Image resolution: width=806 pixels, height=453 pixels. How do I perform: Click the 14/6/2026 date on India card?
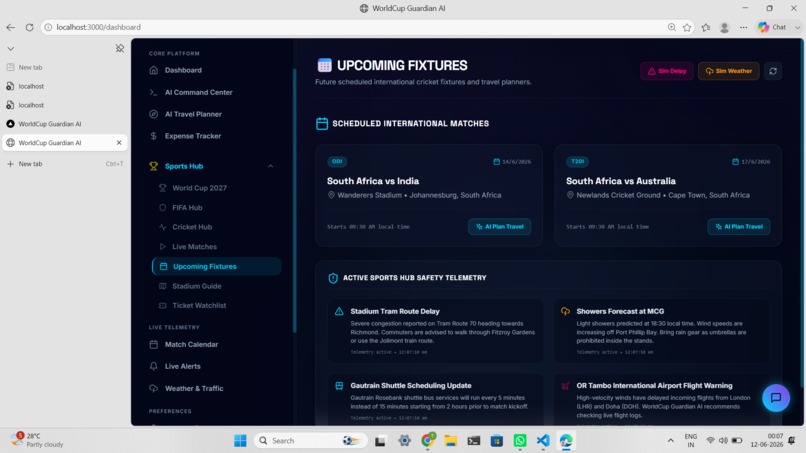(x=512, y=161)
